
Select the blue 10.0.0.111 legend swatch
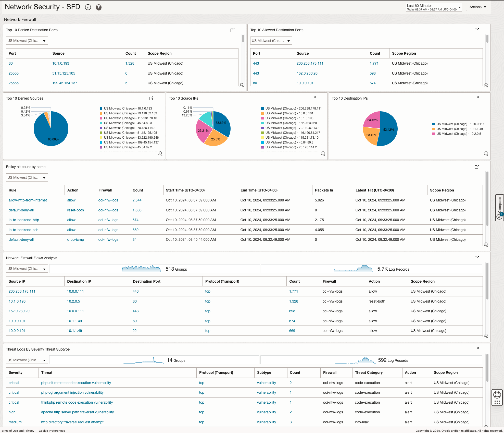click(x=433, y=124)
